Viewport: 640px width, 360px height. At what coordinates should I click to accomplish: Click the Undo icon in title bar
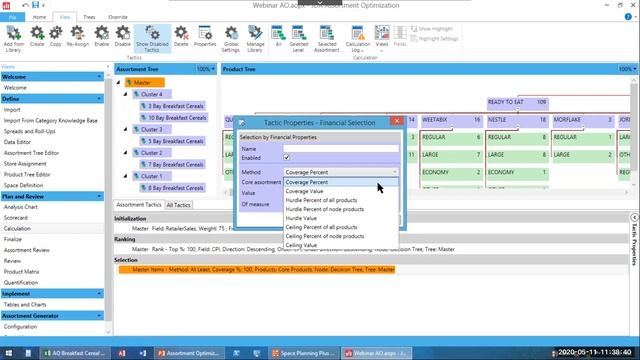click(x=25, y=5)
